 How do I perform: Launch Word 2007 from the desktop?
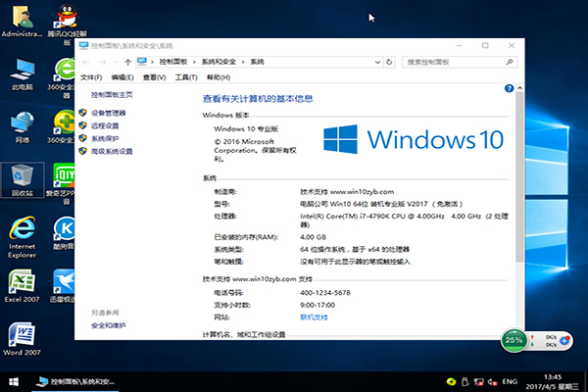[x=22, y=336]
